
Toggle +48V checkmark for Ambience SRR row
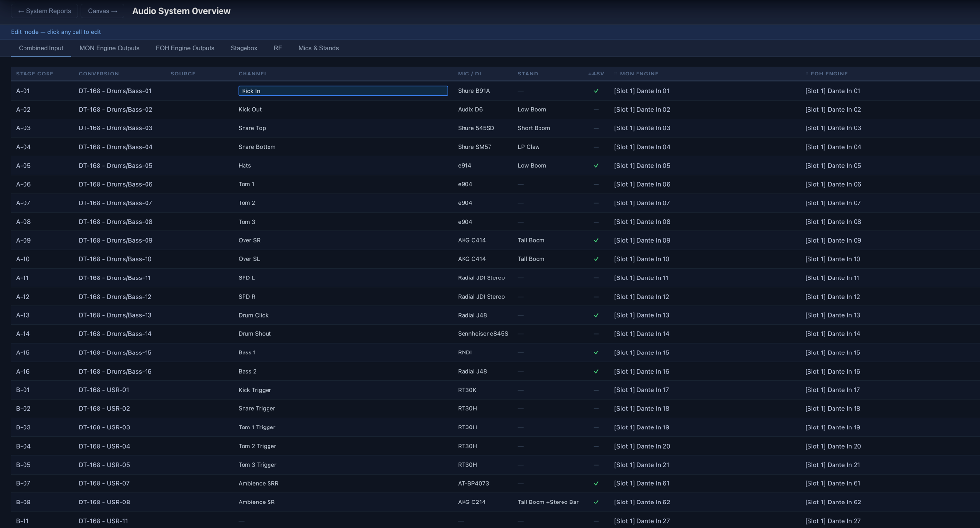coord(596,483)
